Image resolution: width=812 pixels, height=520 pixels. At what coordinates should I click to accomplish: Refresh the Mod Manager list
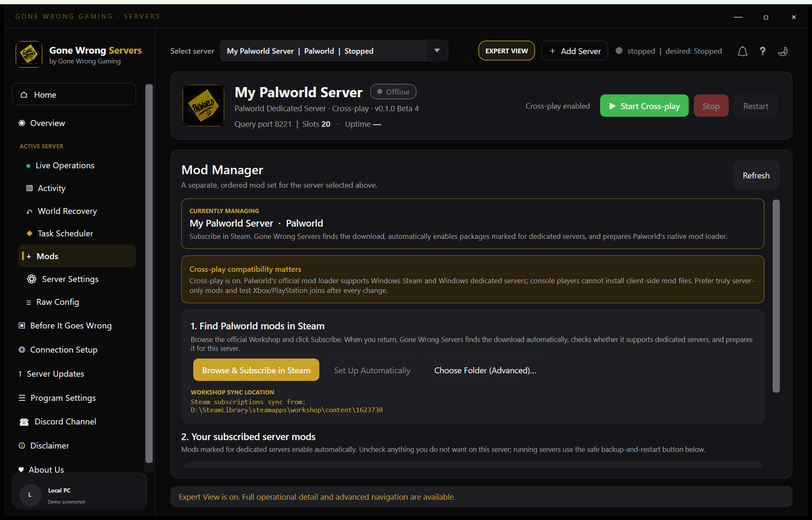click(x=756, y=175)
